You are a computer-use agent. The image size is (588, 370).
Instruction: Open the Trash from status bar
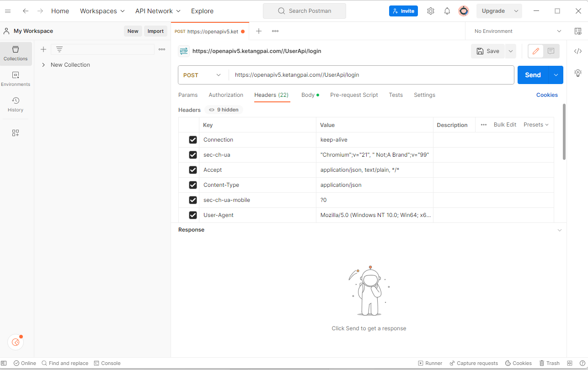click(549, 363)
